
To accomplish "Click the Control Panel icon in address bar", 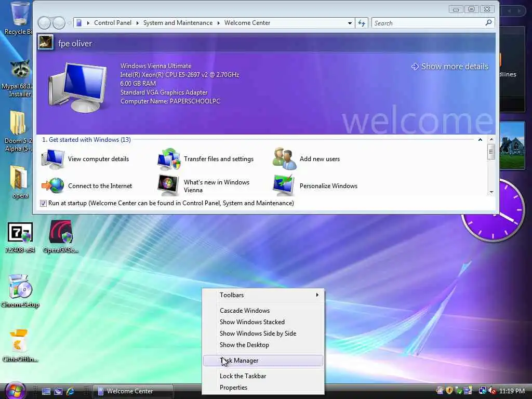I will (79, 23).
